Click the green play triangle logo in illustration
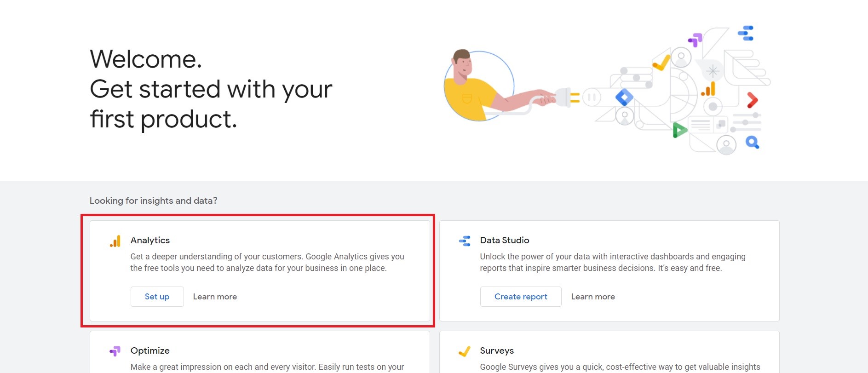This screenshot has width=868, height=373. (x=679, y=130)
